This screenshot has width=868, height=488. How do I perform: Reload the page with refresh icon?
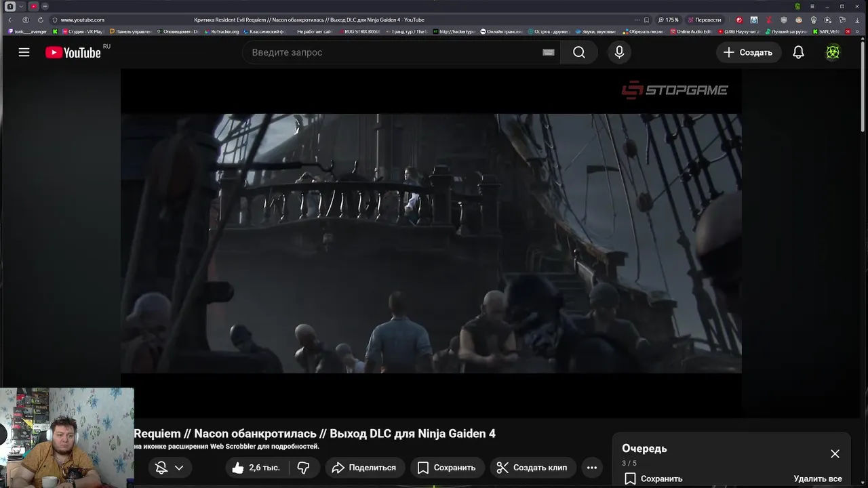tap(41, 20)
